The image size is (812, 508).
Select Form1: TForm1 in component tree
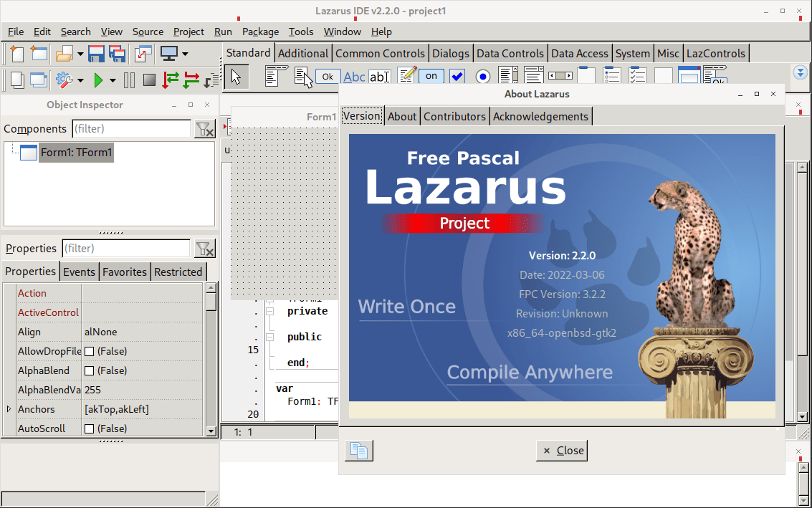tap(76, 152)
